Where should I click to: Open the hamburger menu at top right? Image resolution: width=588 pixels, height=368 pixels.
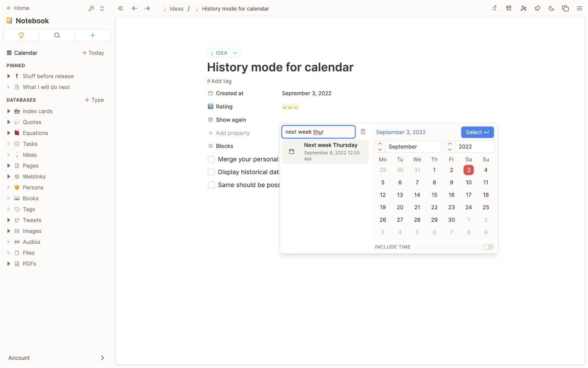579,8
